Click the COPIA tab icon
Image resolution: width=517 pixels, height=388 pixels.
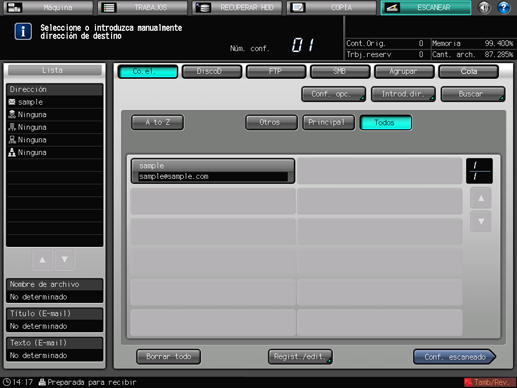pos(297,7)
